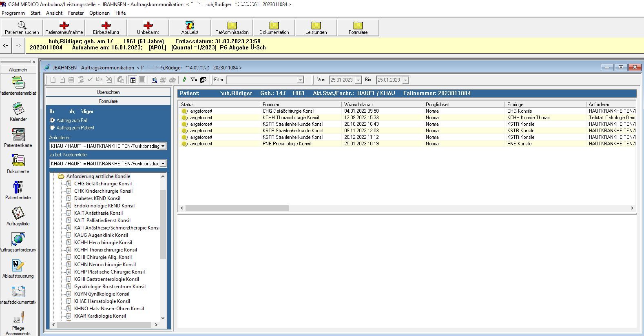Viewport: 644px width, 336px height.
Task: Open the Anforderer dropdown
Action: click(163, 146)
